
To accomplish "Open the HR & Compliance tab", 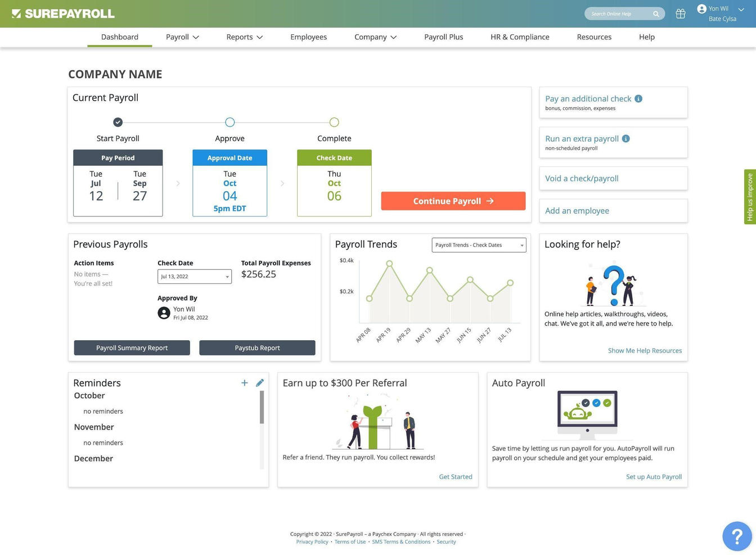I will (x=520, y=37).
